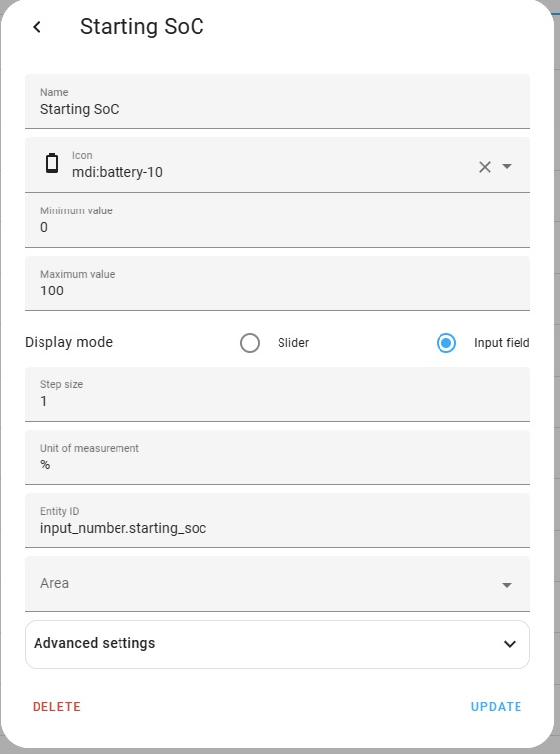Open the icon picker dropdown arrow
This screenshot has height=754, width=560.
pos(507,166)
